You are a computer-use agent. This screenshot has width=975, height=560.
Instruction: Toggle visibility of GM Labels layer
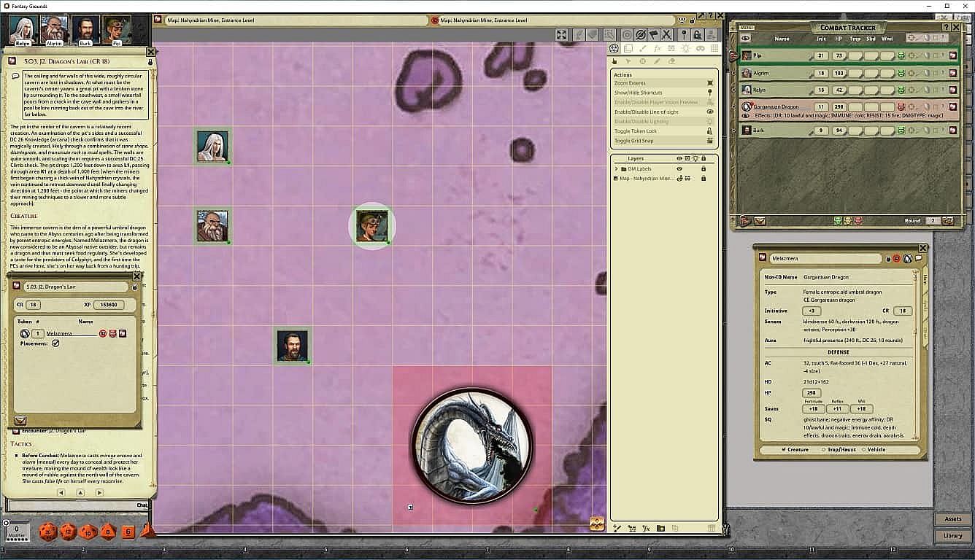[x=679, y=169]
